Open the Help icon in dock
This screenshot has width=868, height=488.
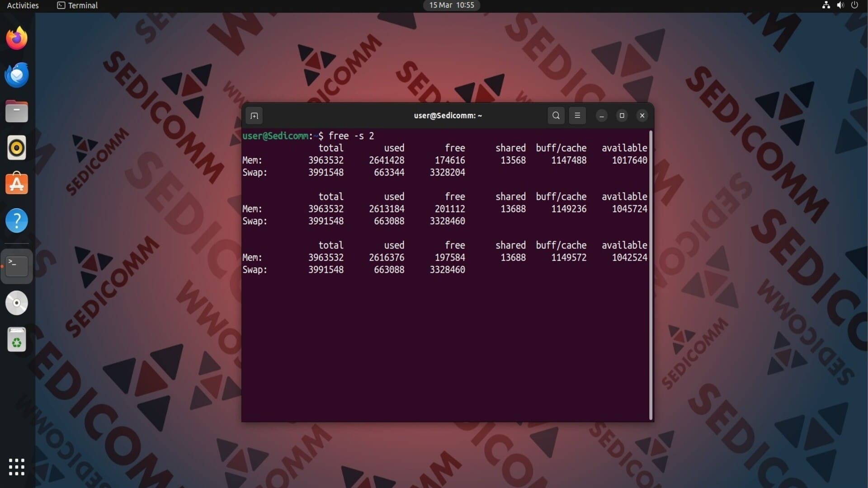pos(17,221)
